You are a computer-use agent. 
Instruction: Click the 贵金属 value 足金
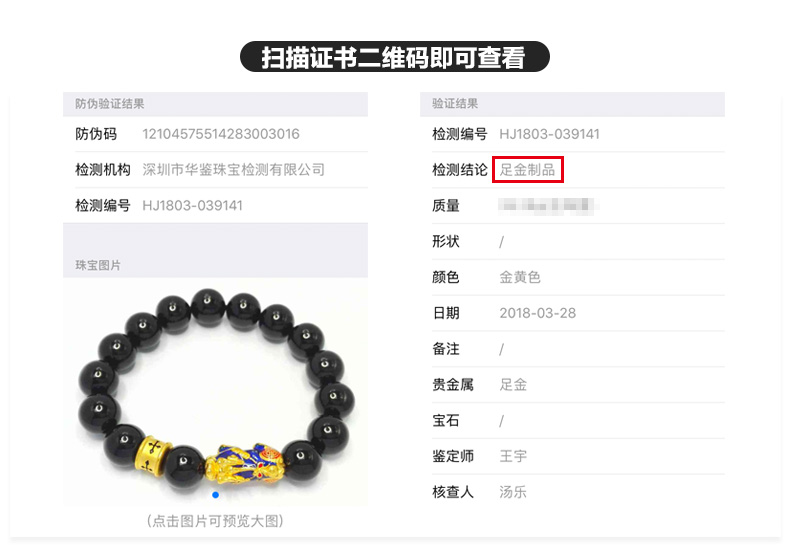pyautogui.click(x=513, y=385)
